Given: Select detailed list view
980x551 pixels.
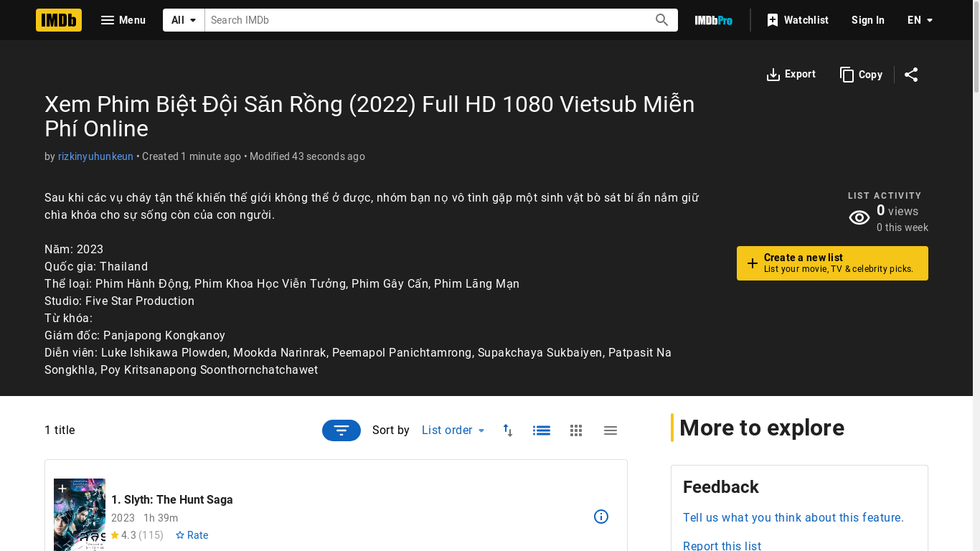Looking at the screenshot, I should [542, 430].
